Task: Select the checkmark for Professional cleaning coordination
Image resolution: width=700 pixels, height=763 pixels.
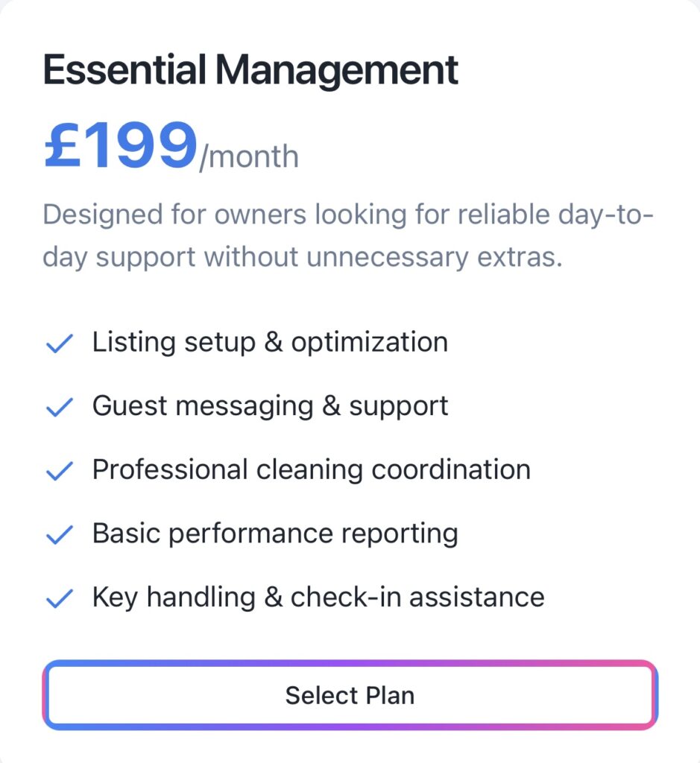Action: (x=59, y=471)
